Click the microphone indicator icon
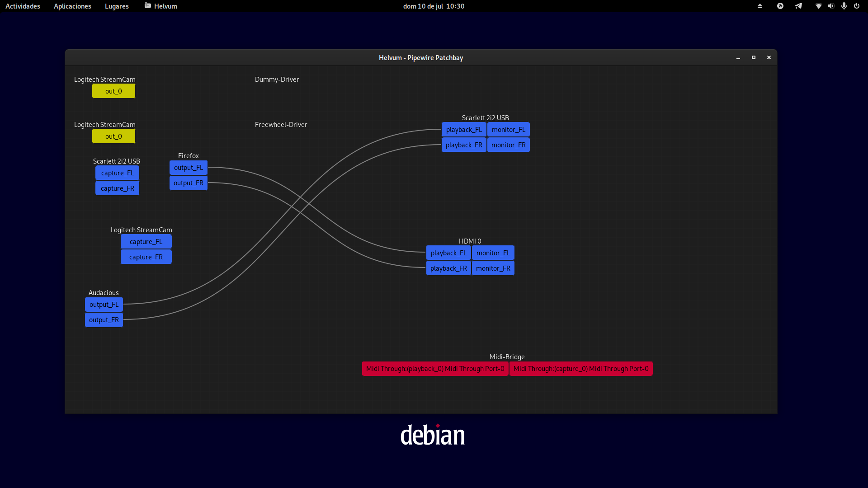This screenshot has width=868, height=488. point(844,6)
